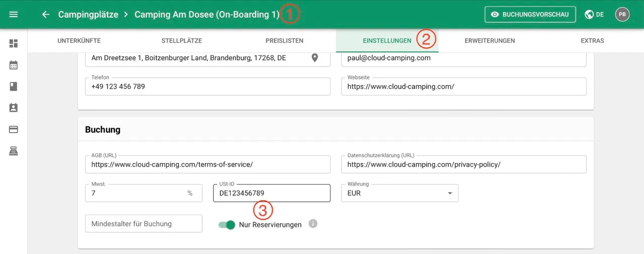Click the Buchungsvorschau button
This screenshot has height=254, width=644.
[530, 15]
